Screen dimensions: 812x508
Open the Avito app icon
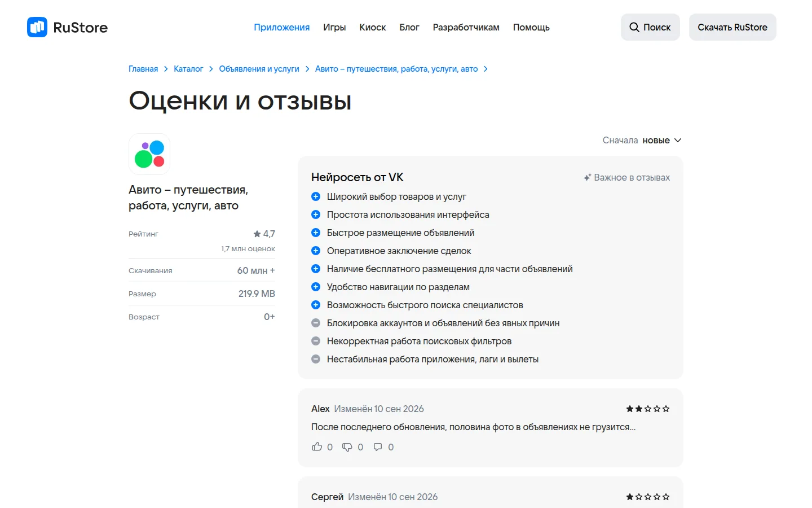pyautogui.click(x=149, y=154)
